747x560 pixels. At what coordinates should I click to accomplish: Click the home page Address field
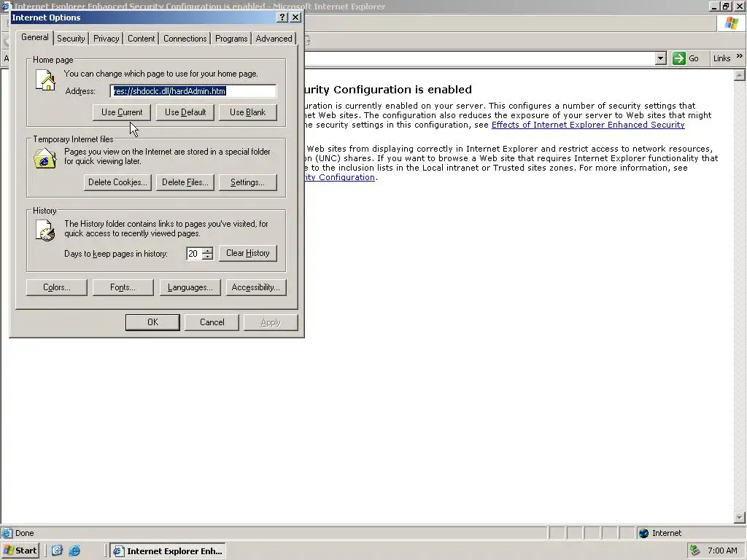pos(193,91)
